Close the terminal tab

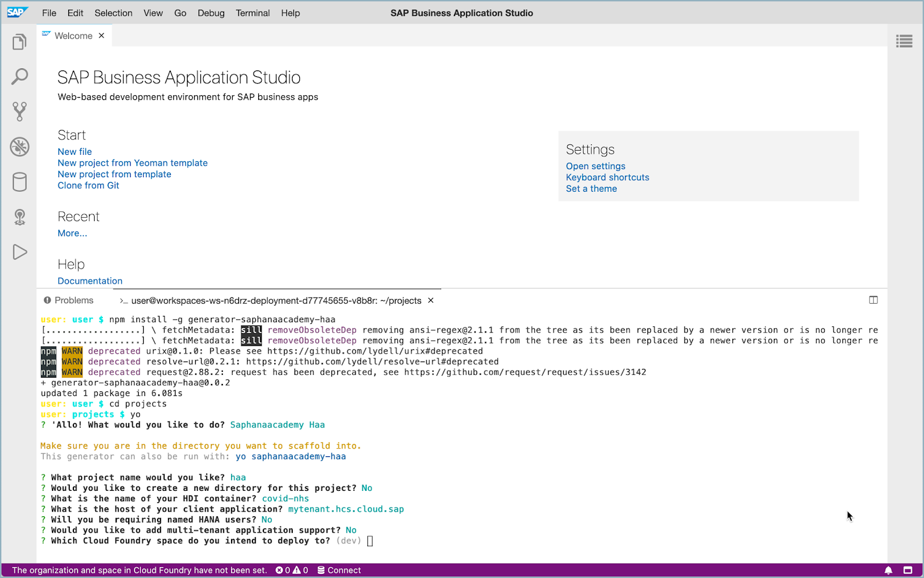pos(431,301)
